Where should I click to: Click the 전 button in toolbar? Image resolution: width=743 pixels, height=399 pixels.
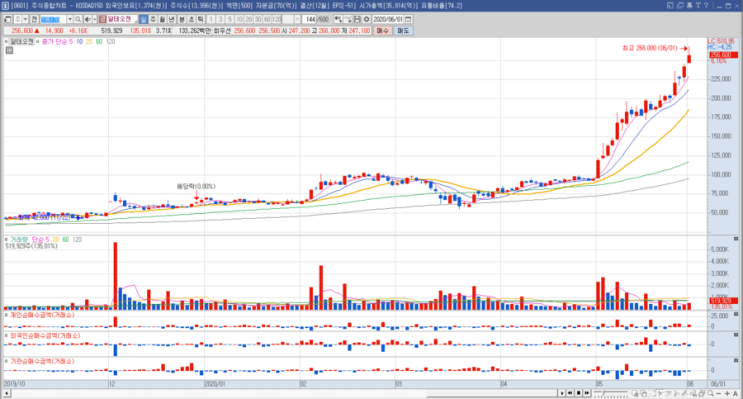[x=34, y=19]
